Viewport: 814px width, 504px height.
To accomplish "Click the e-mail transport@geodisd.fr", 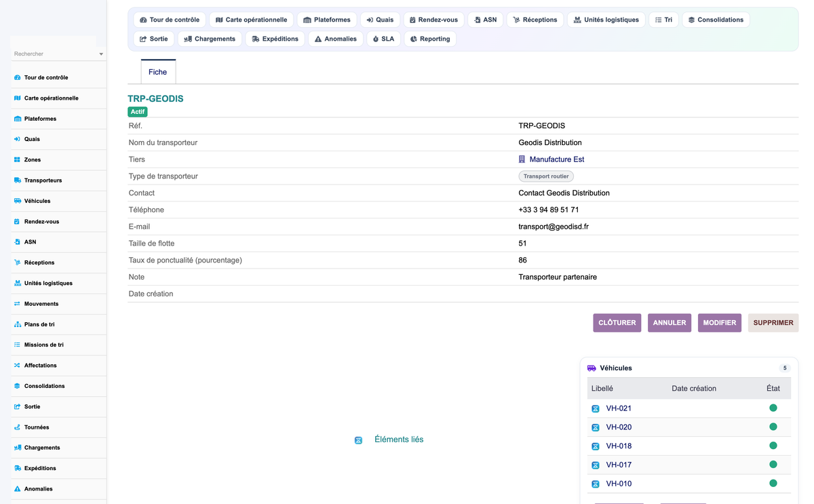I will (554, 227).
